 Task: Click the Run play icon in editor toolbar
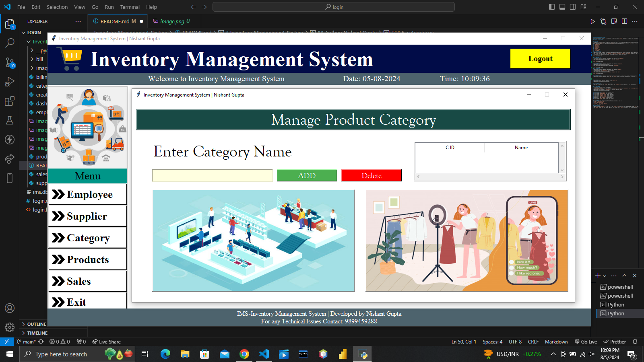592,21
